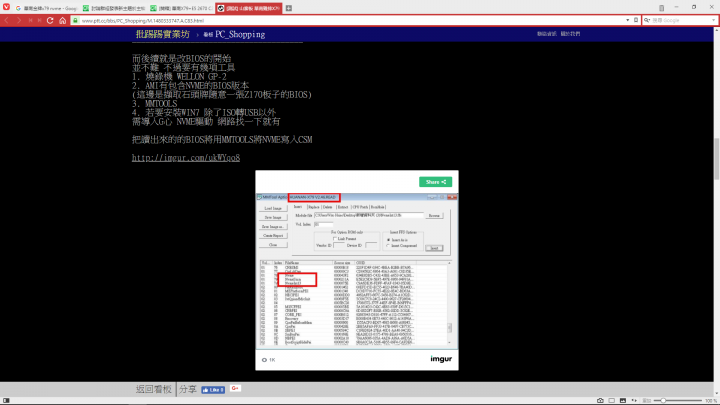Toggle image loading in status bar

click(x=623, y=401)
